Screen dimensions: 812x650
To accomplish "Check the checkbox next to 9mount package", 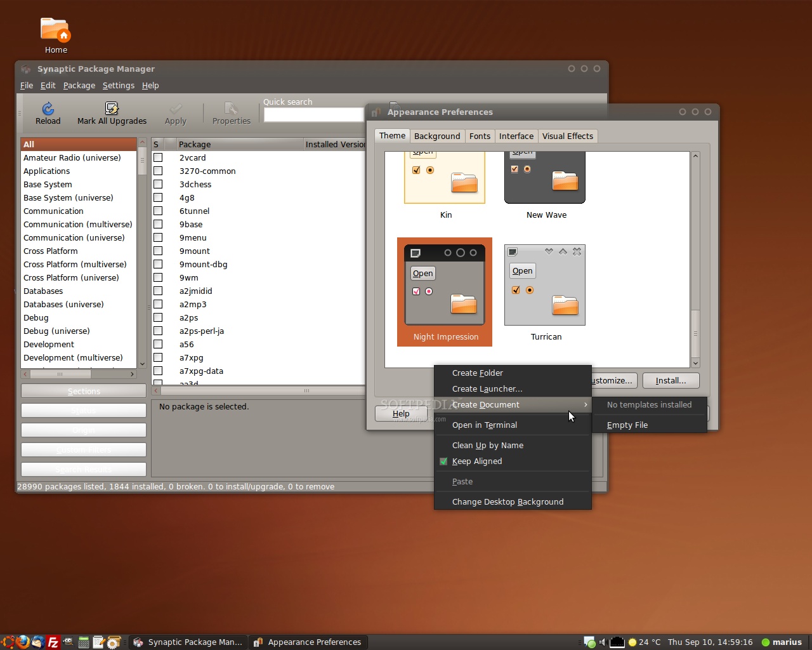I will click(157, 251).
